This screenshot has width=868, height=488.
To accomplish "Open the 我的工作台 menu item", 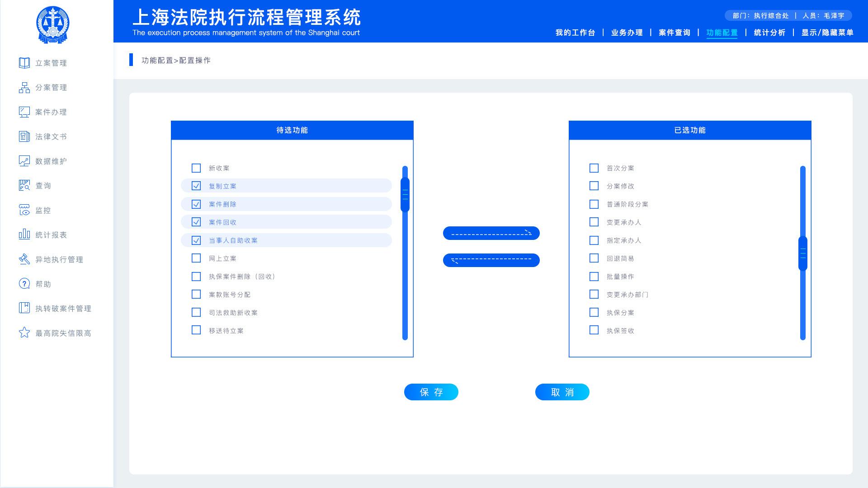I will (x=575, y=33).
